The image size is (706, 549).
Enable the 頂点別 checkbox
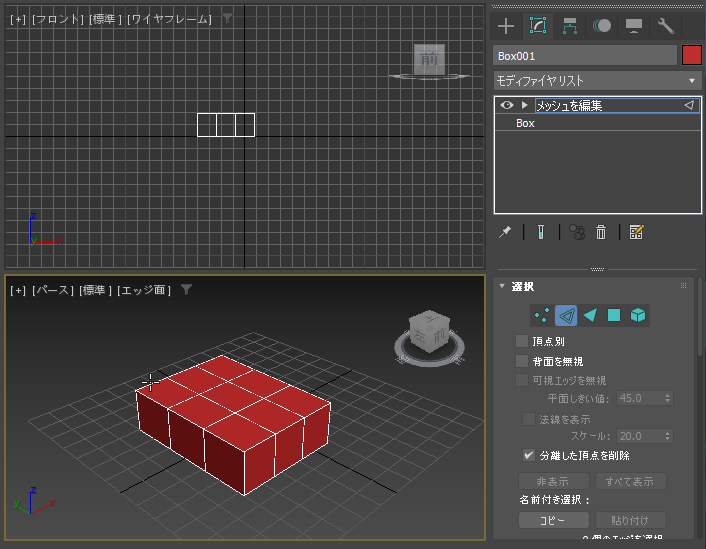tap(522, 341)
